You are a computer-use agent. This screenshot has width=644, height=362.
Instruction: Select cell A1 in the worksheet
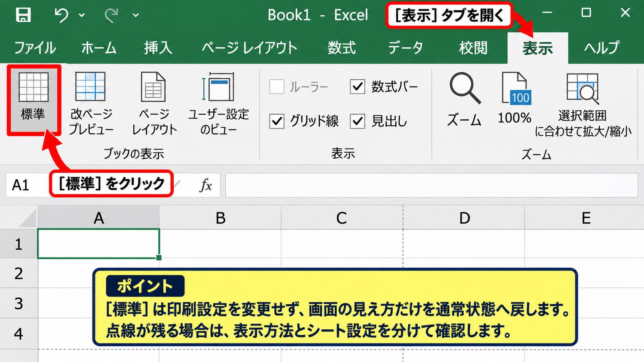click(99, 244)
